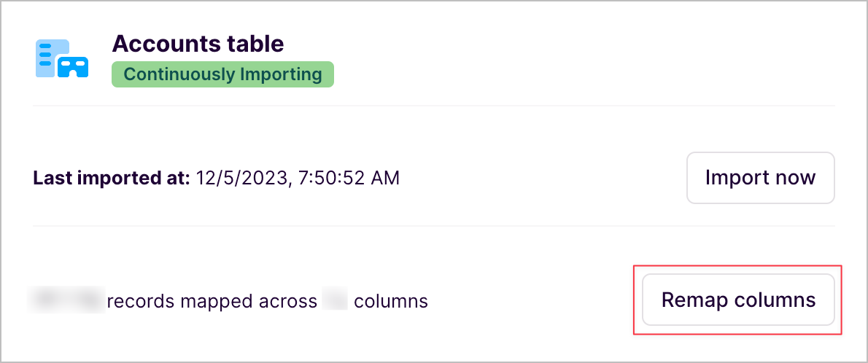Click the Continuously Importing status badge

222,74
